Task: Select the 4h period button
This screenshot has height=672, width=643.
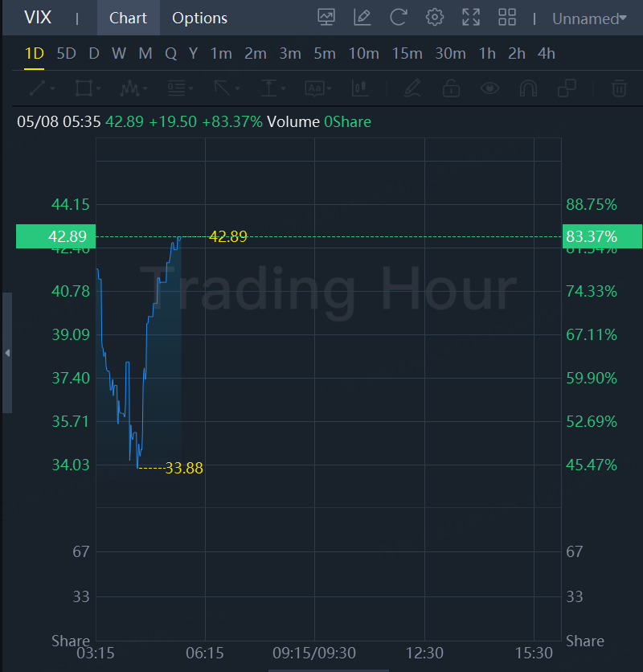Action: [x=546, y=54]
